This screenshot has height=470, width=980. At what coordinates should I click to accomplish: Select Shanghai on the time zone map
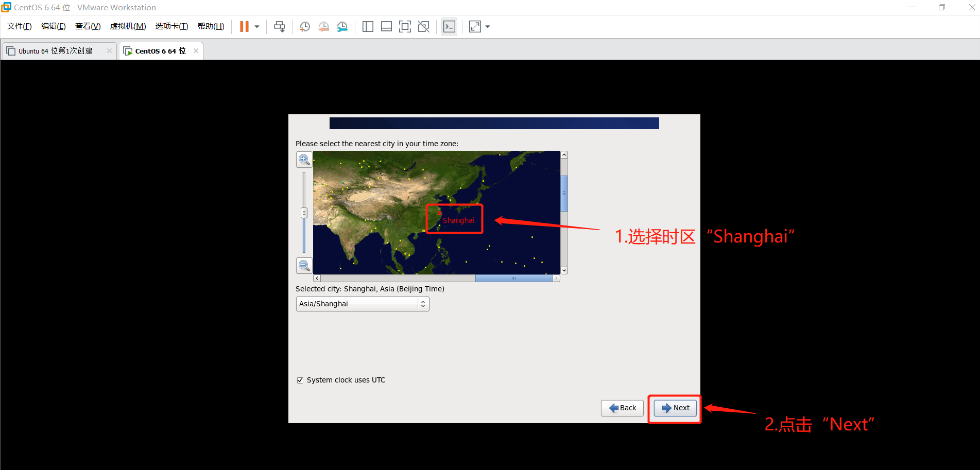coord(439,213)
